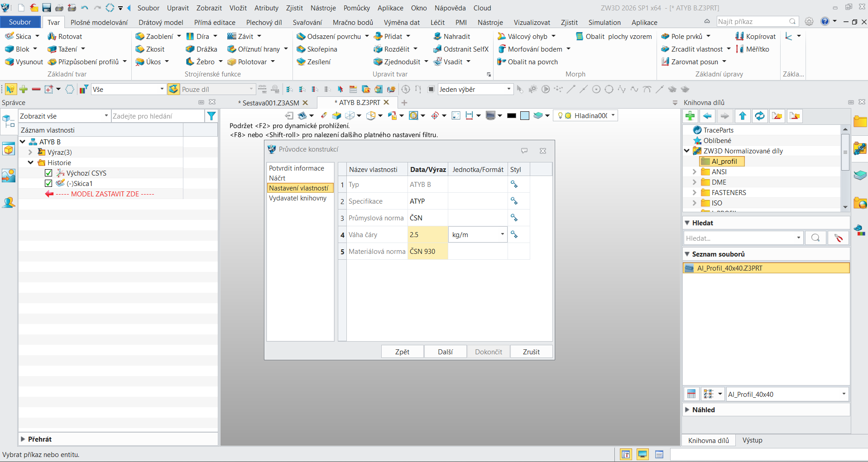This screenshot has height=462, width=868.
Task: Open the Plechový díl ribbon tab
Action: [x=264, y=22]
